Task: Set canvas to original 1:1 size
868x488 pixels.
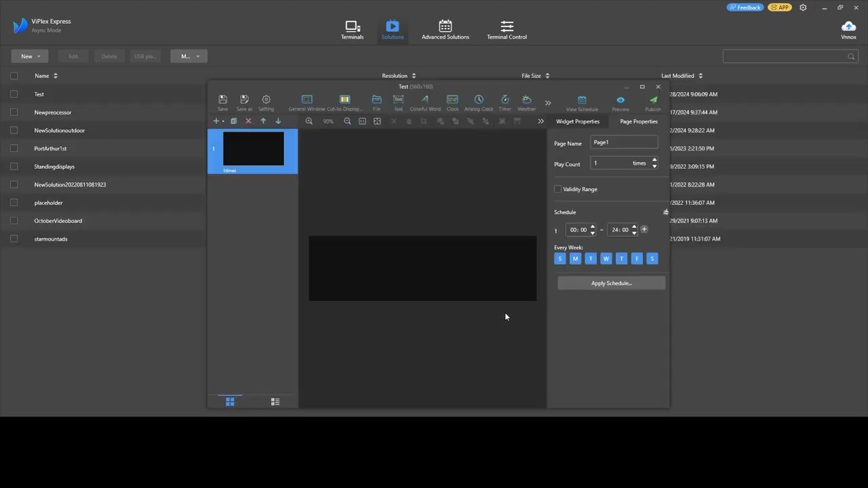Action: pos(362,121)
